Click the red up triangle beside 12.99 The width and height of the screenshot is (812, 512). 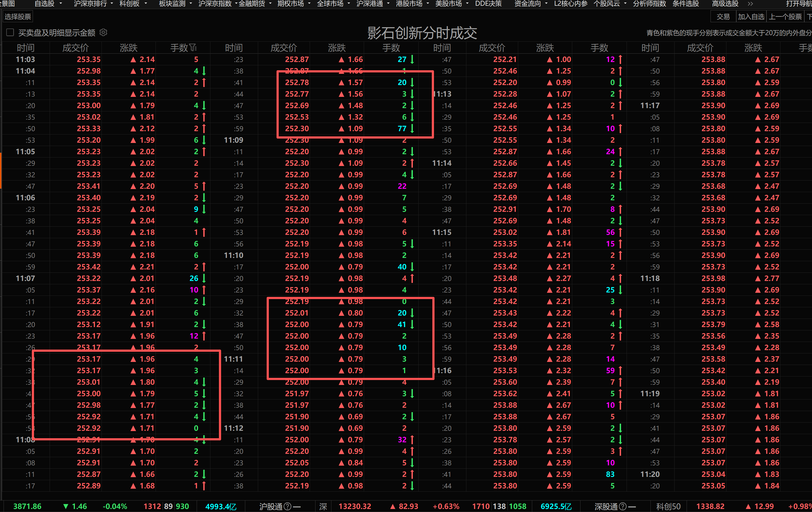pos(748,506)
